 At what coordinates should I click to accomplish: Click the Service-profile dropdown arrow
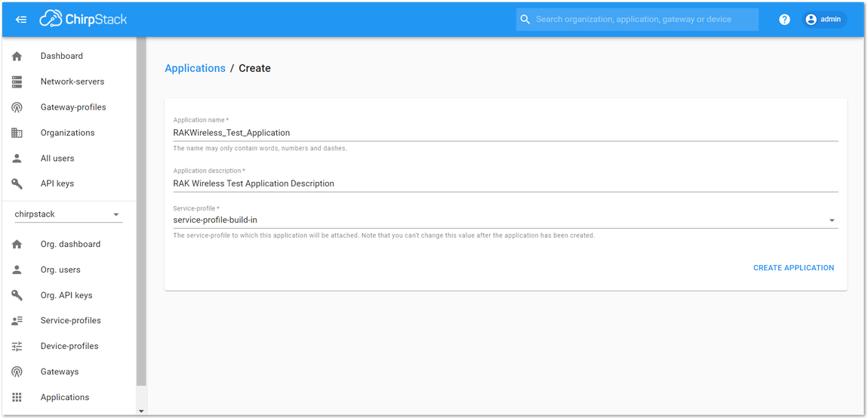(832, 220)
